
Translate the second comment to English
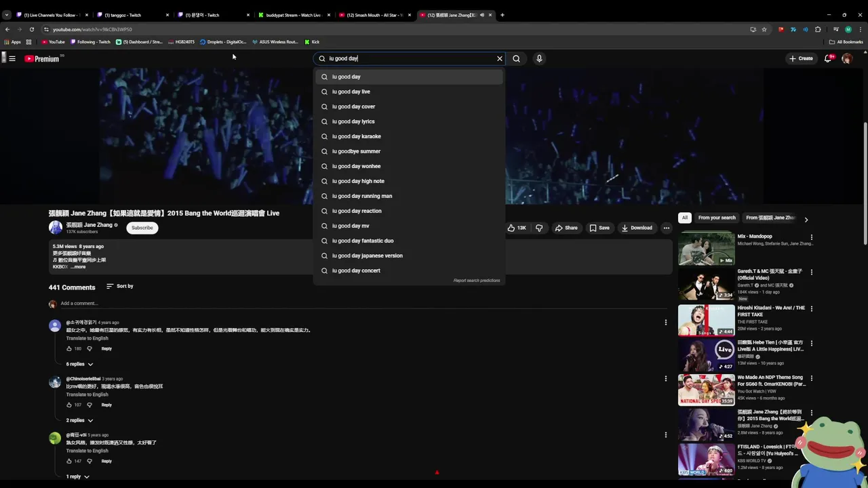click(x=87, y=394)
